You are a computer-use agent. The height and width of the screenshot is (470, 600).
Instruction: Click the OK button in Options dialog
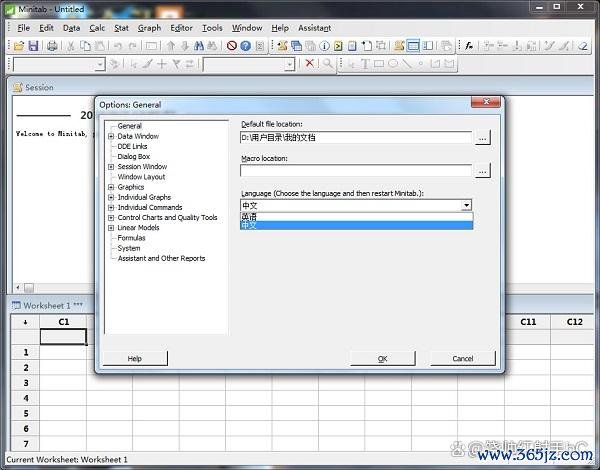tap(383, 359)
